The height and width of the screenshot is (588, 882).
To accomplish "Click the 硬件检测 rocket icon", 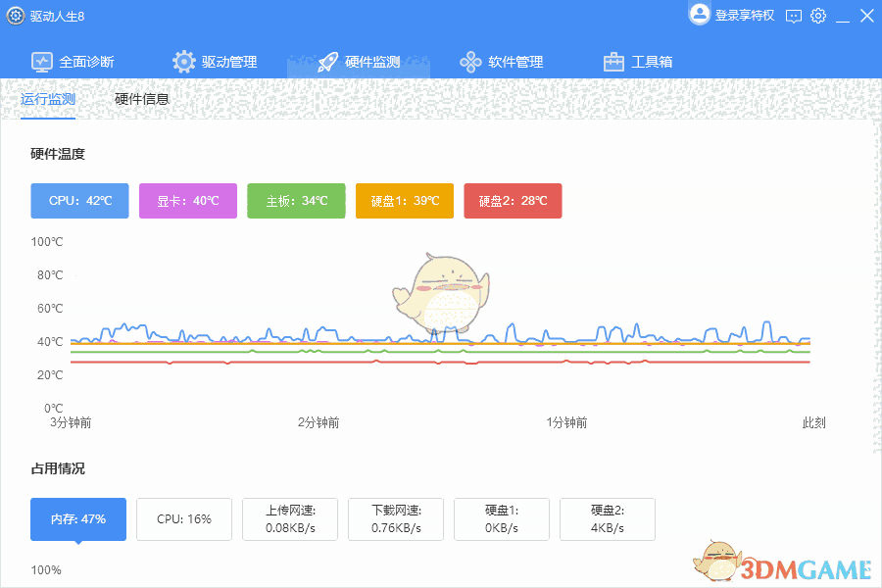I will click(327, 61).
